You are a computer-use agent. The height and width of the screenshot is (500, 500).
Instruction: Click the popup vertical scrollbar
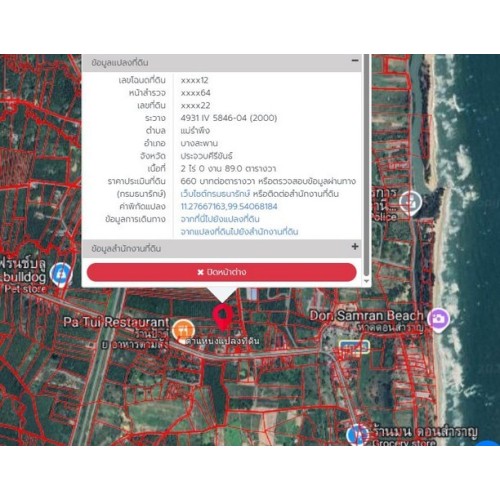click(366, 165)
